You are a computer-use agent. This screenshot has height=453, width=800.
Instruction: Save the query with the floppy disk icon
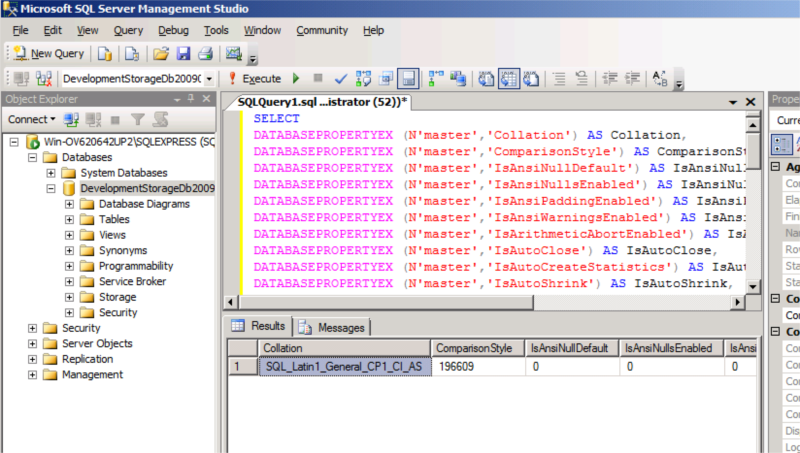(x=183, y=54)
